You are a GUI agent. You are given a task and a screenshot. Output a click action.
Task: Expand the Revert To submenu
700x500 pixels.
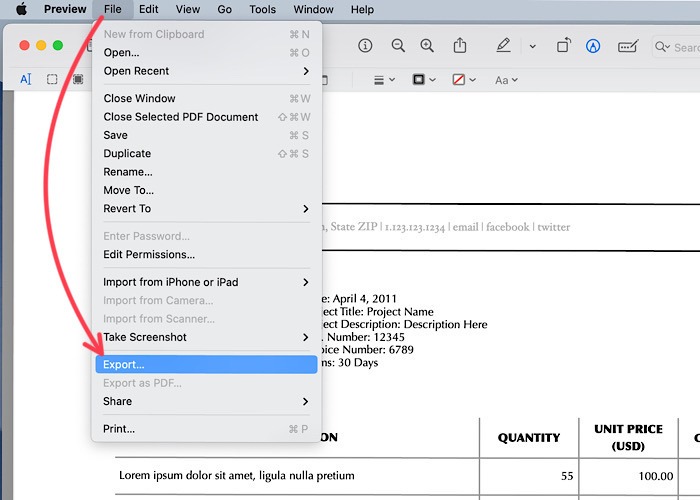[x=206, y=208]
